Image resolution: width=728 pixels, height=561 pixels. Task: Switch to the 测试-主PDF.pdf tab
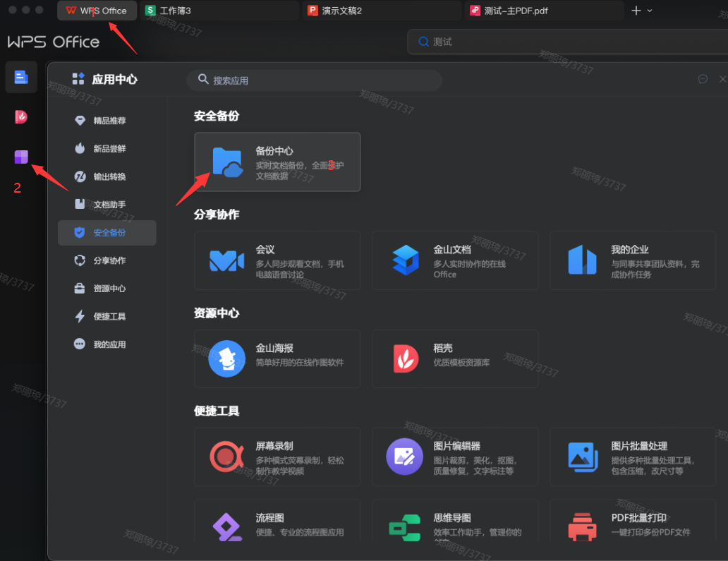(x=544, y=11)
